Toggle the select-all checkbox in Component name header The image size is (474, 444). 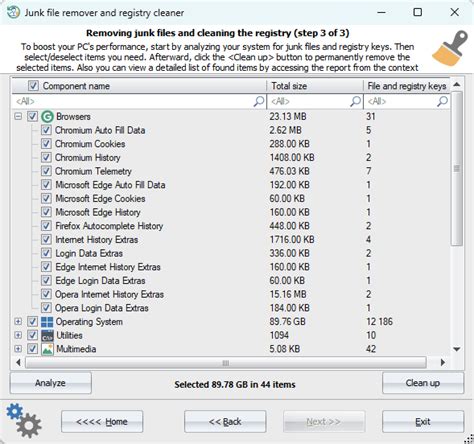tap(33, 86)
